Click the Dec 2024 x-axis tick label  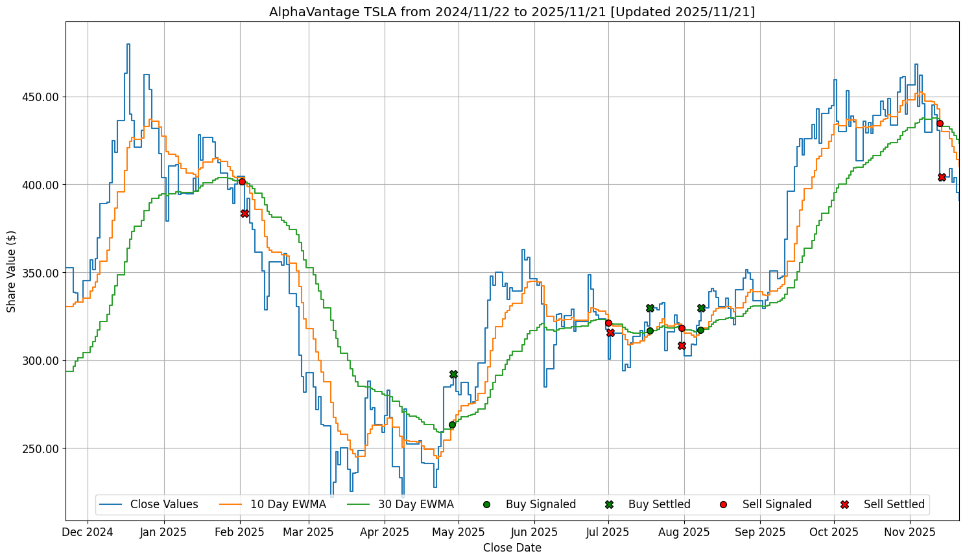pos(88,532)
